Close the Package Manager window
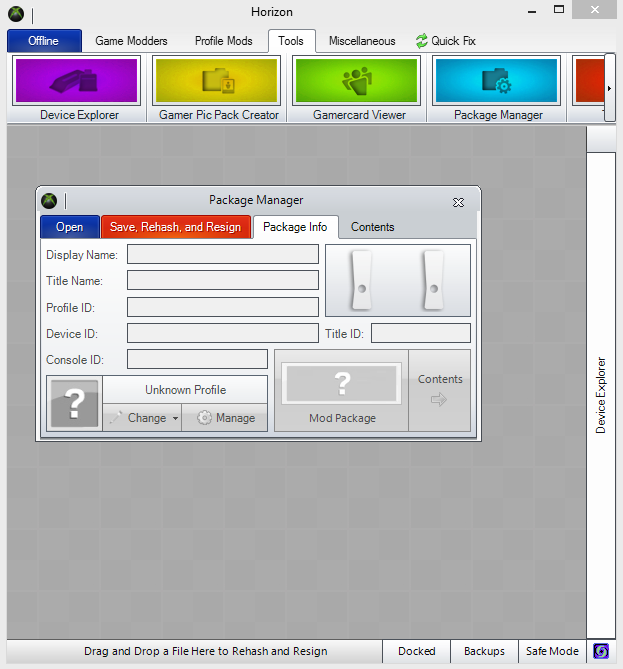The height and width of the screenshot is (669, 623). coord(458,202)
